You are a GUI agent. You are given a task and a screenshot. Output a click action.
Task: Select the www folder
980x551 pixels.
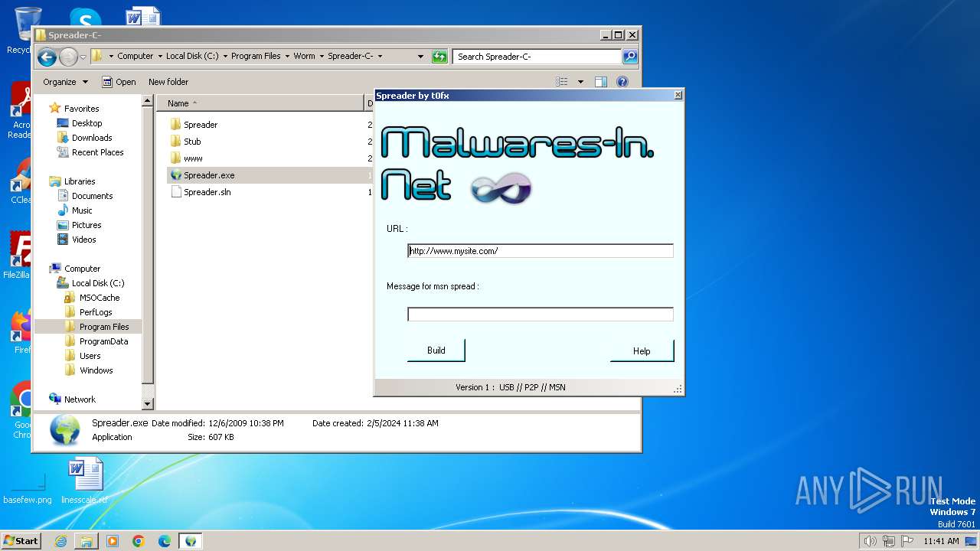coord(193,158)
